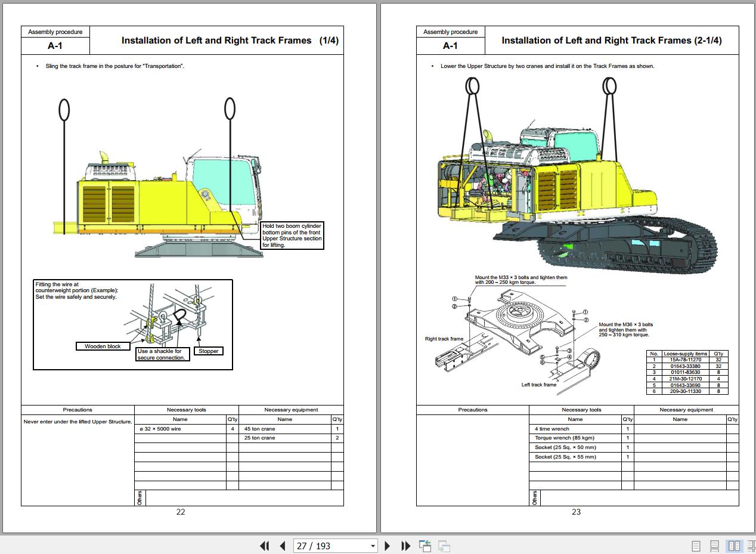Select the "Lower the Upper Structure" instruction line
The image size is (756, 554).
547,66
